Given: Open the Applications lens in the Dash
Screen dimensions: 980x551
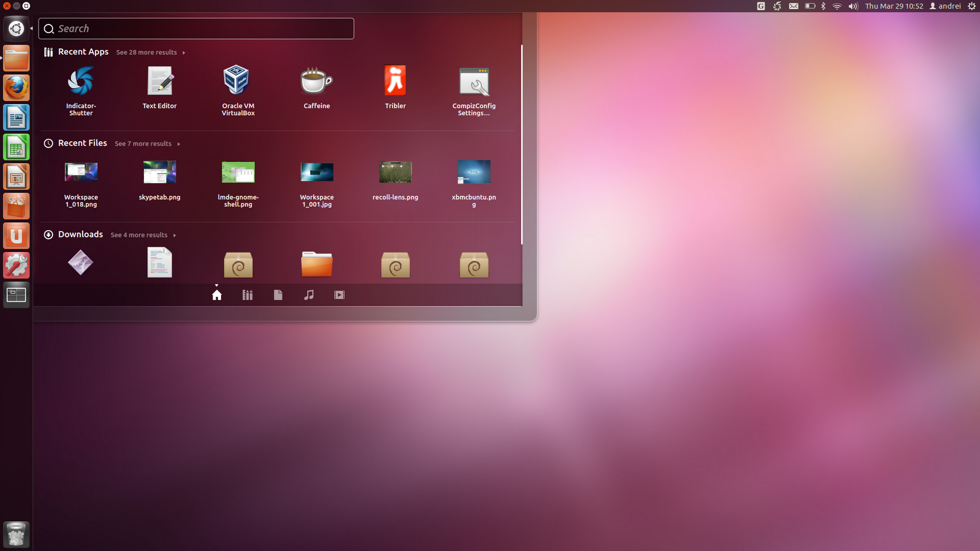Looking at the screenshot, I should (x=247, y=294).
